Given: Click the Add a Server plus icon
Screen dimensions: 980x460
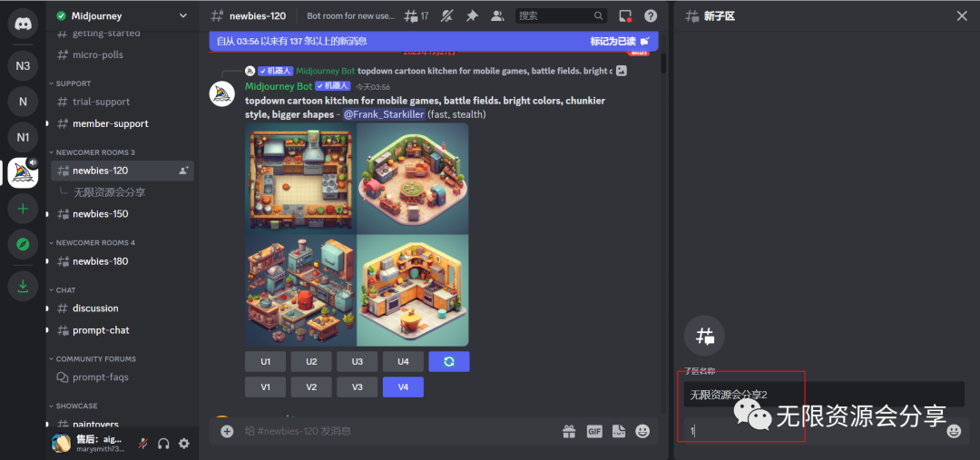Looking at the screenshot, I should (x=23, y=209).
